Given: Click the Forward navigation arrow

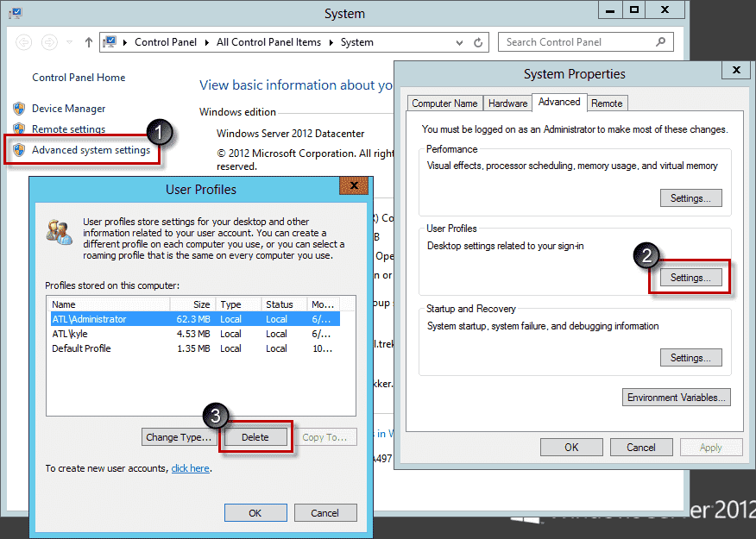Looking at the screenshot, I should [49, 42].
